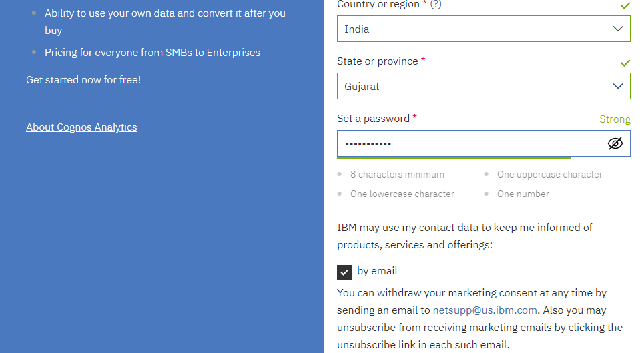The width and height of the screenshot is (644, 353).
Task: Click the One lowercase character requirement
Action: (402, 194)
